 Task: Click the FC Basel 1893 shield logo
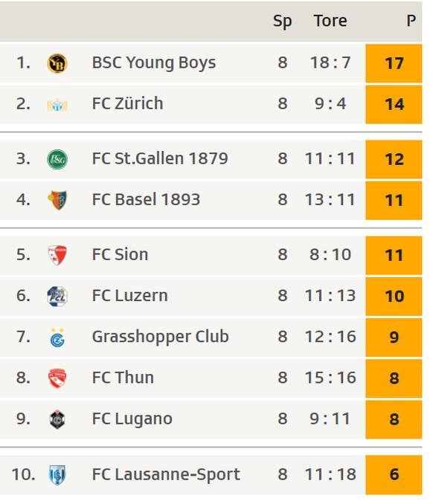point(57,200)
